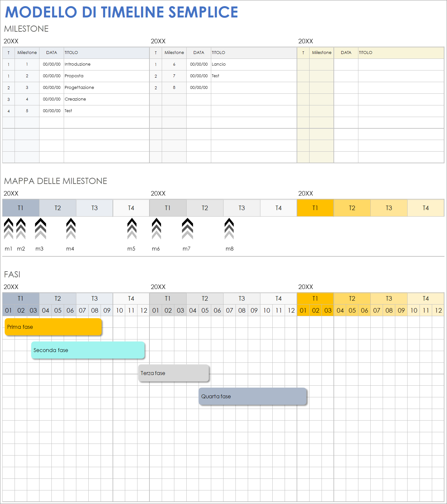Click the m4 milestone chevron marker
Viewport: 447px width, 504px height.
point(71,229)
